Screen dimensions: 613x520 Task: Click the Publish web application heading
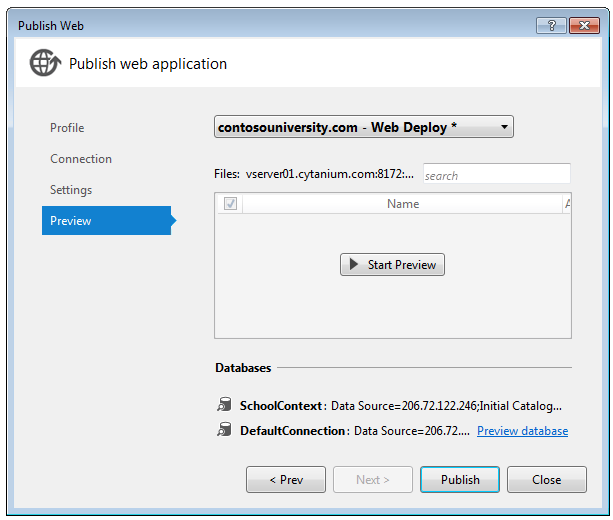[x=148, y=64]
